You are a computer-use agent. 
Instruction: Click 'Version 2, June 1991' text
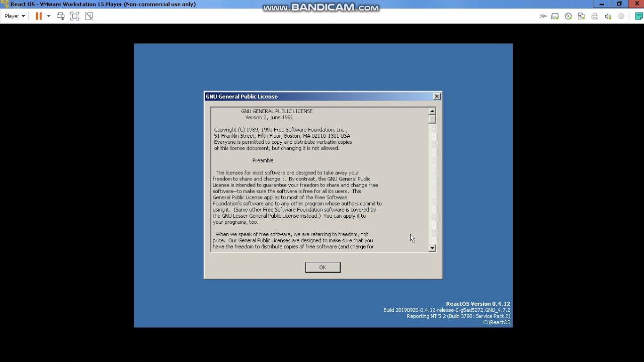tap(269, 117)
